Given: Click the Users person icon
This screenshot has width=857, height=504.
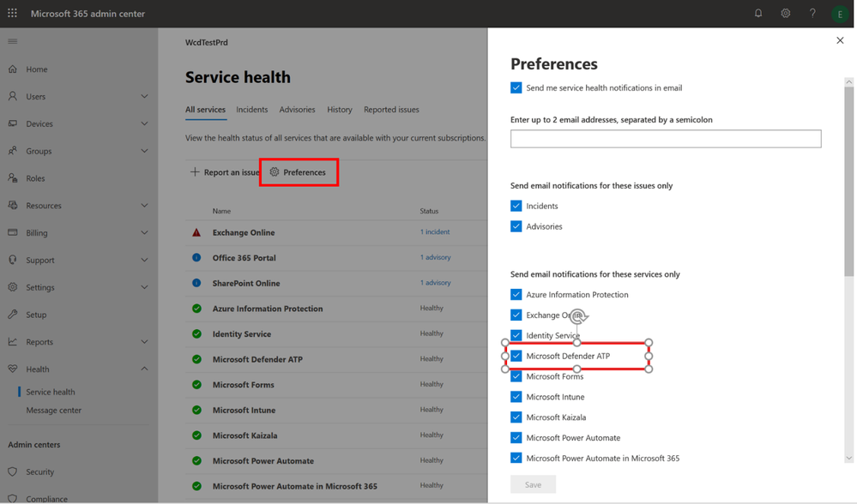Looking at the screenshot, I should (x=13, y=96).
